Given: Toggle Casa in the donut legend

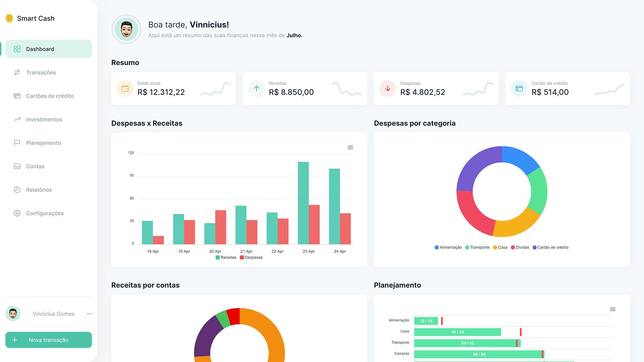Looking at the screenshot, I should [x=500, y=247].
